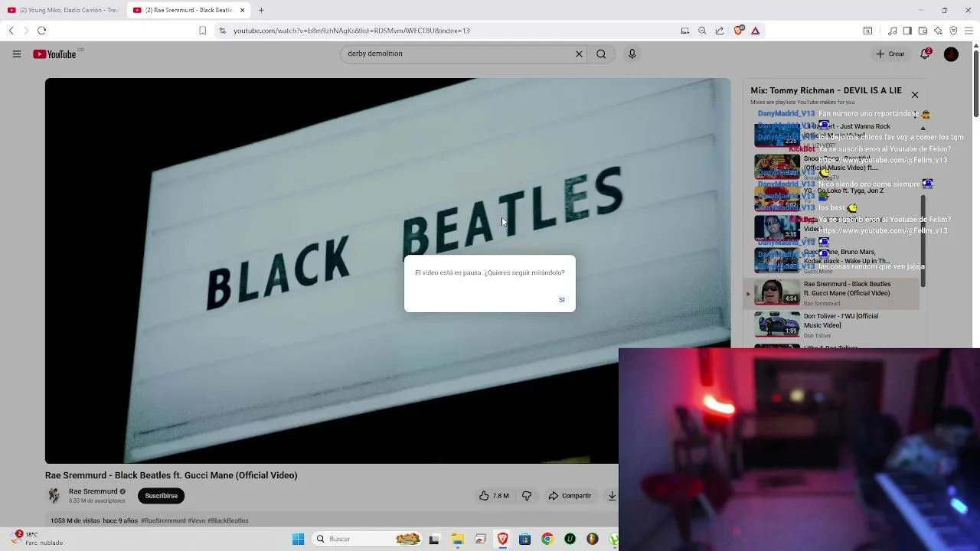
Task: Open media control music note icon
Action: coord(892,31)
